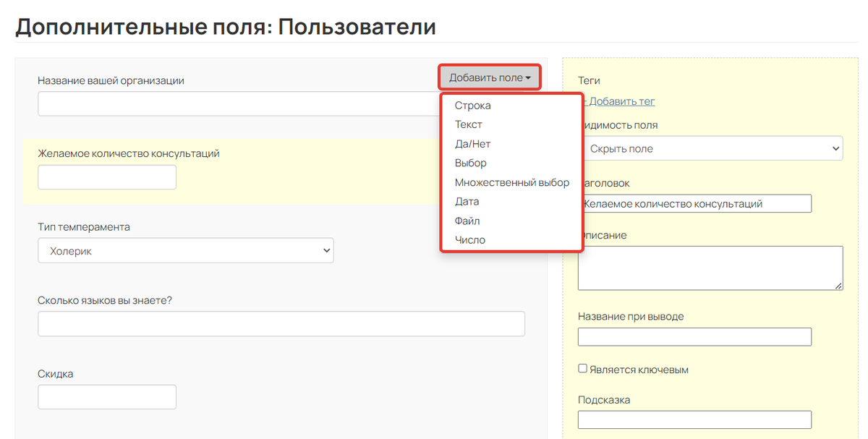Pick the "Да/Нет" field type
This screenshot has height=439, width=868.
pos(472,144)
